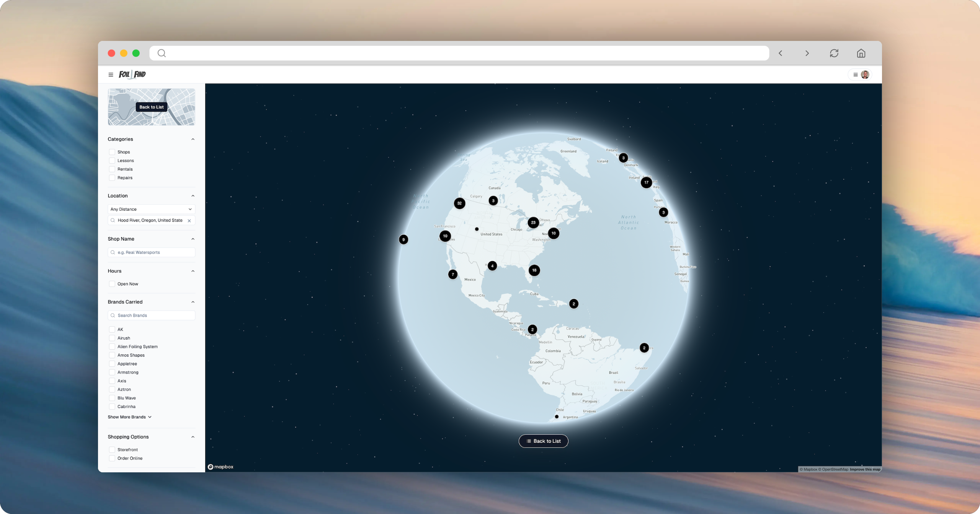This screenshot has width=980, height=514.
Task: Open the cluster marker 10 near San Francisco
Action: (x=445, y=236)
